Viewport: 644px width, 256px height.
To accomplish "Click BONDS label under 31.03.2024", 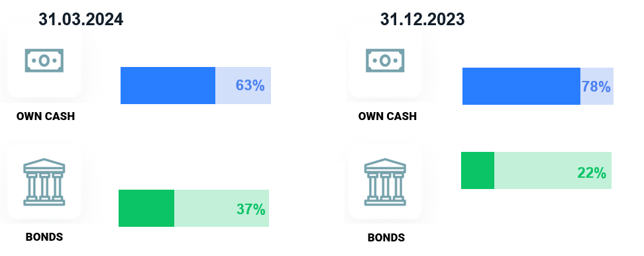I will pyautogui.click(x=44, y=237).
